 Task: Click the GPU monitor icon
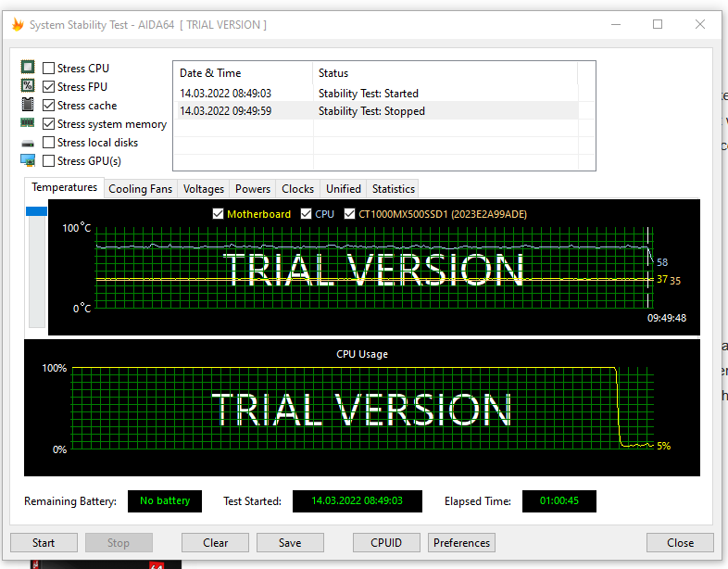pos(28,160)
